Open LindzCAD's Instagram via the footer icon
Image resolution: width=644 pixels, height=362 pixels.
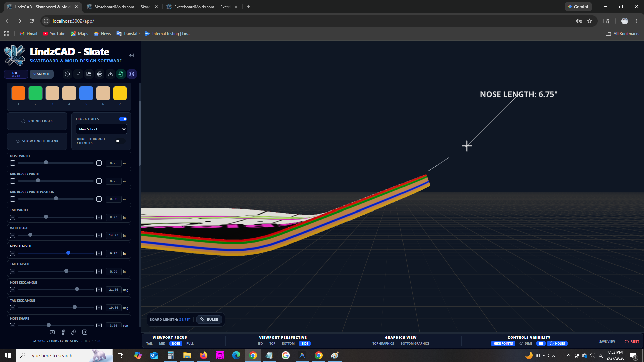pyautogui.click(x=85, y=332)
